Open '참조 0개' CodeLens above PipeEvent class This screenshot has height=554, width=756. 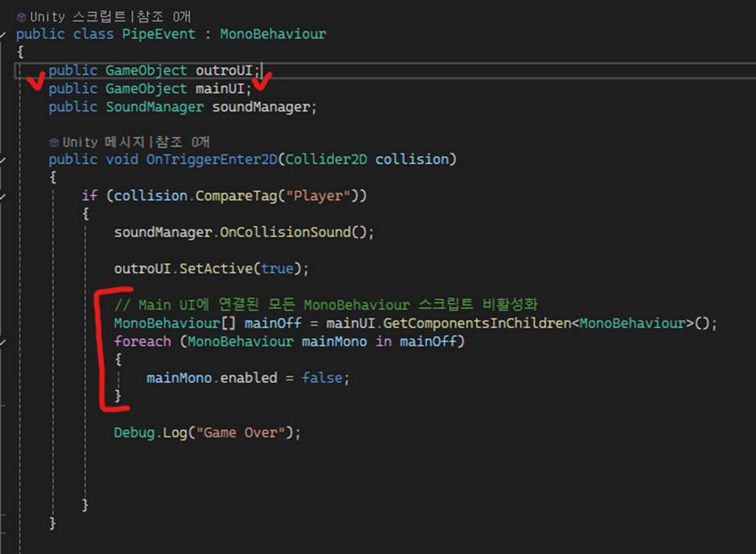164,17
